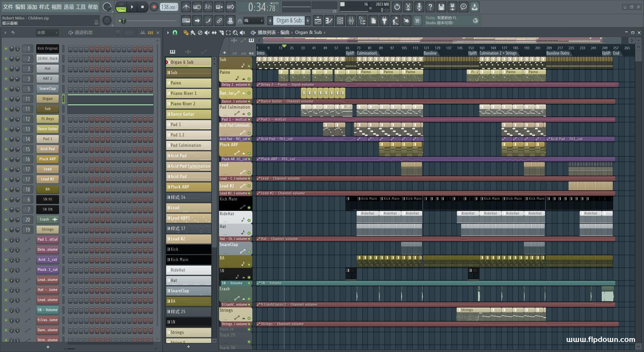Viewport: 644px width, 352px height.
Task: Click the question mark help icon
Action: [x=430, y=7]
